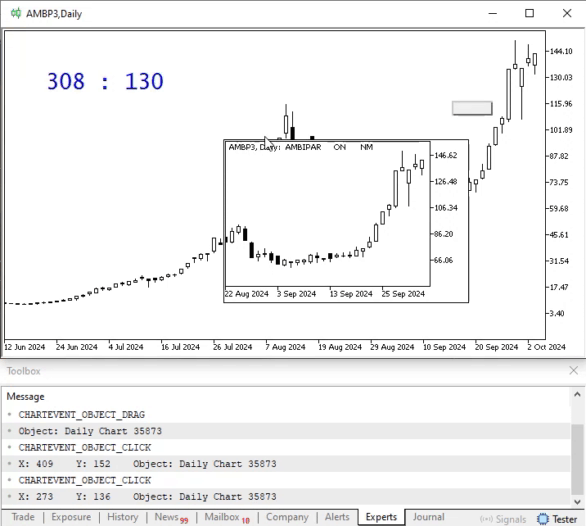Click the Experts log scrollbar thumb
Screen dimensions: 586x526
(577, 459)
